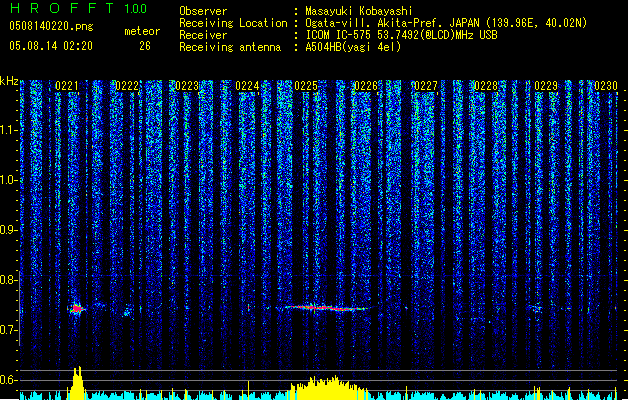Viewport: 629px width, 400px height.
Task: Click the 0224 time marker
Action: [x=247, y=86]
